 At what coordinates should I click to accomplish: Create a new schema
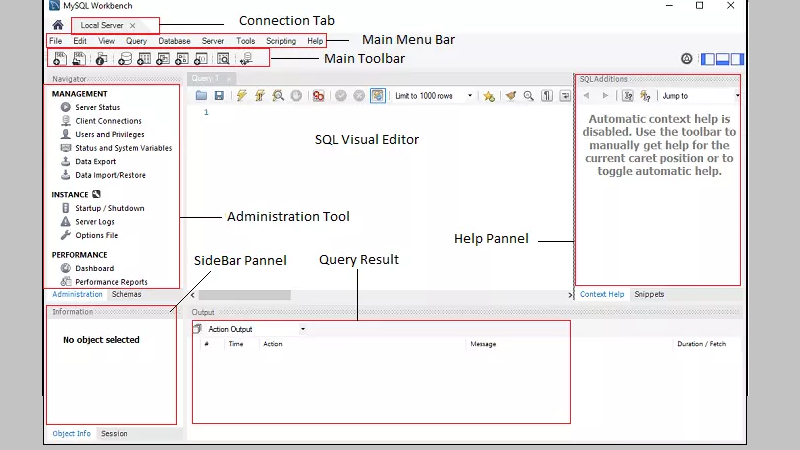click(x=125, y=59)
